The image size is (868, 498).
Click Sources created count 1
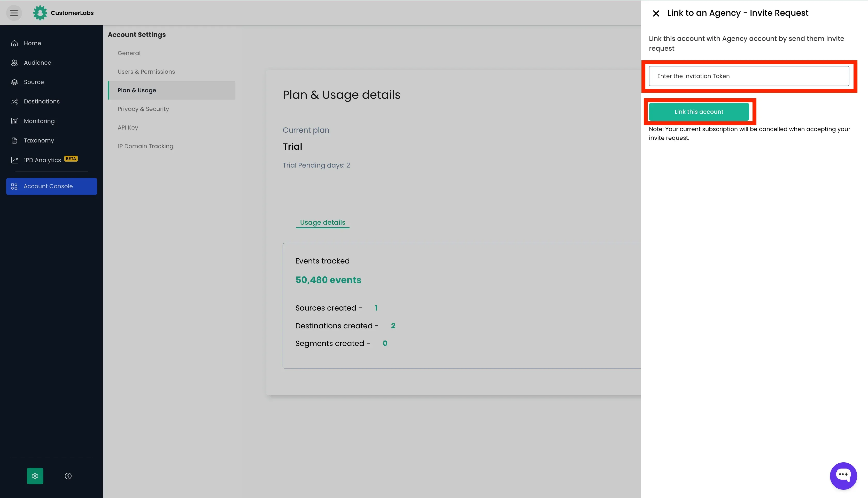(x=376, y=308)
